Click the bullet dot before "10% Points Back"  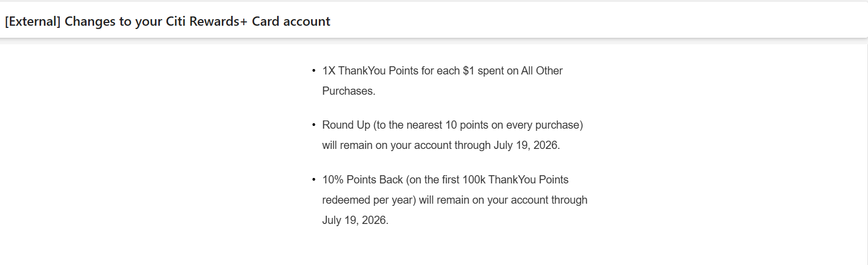(x=314, y=180)
